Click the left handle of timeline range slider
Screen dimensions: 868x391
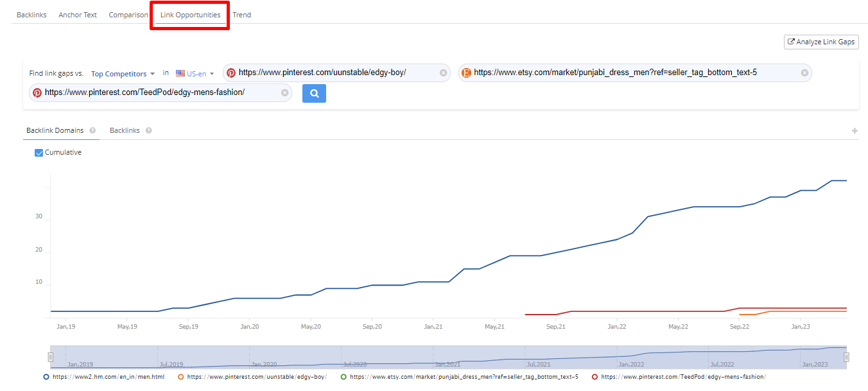tap(51, 357)
